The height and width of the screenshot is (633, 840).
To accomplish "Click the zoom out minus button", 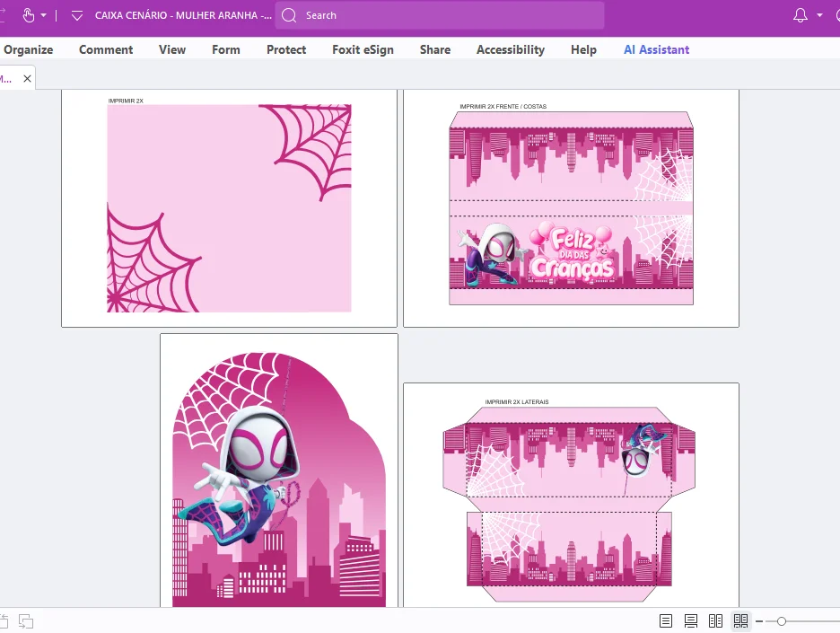I will pos(759,621).
